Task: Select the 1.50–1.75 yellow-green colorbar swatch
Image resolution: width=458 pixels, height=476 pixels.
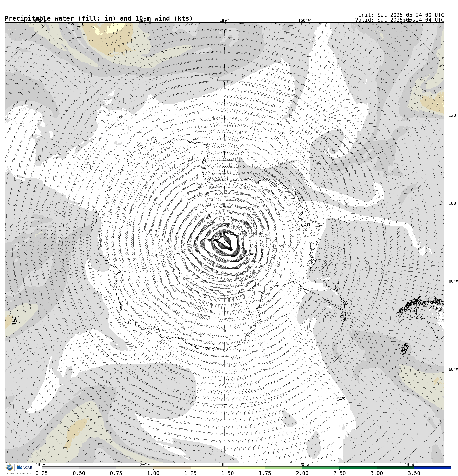Action: click(246, 468)
